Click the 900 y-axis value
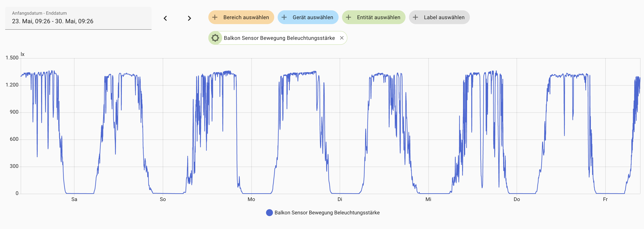Viewport: 644px width, 229px height. pyautogui.click(x=14, y=112)
